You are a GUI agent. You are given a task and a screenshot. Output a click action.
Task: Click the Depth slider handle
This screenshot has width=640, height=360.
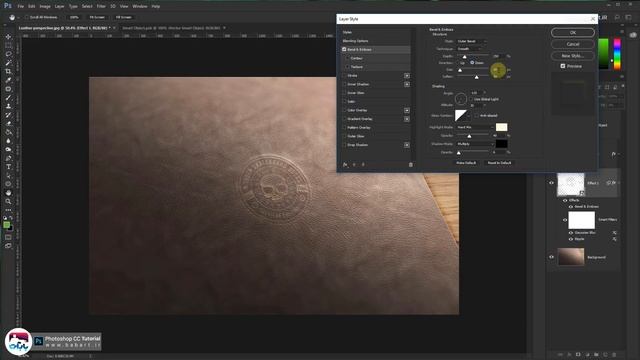tap(464, 57)
